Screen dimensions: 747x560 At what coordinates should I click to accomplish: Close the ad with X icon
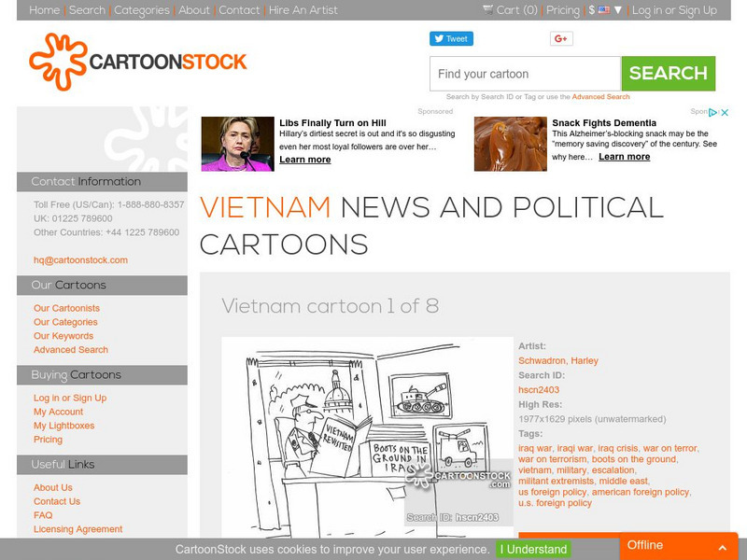[725, 112]
